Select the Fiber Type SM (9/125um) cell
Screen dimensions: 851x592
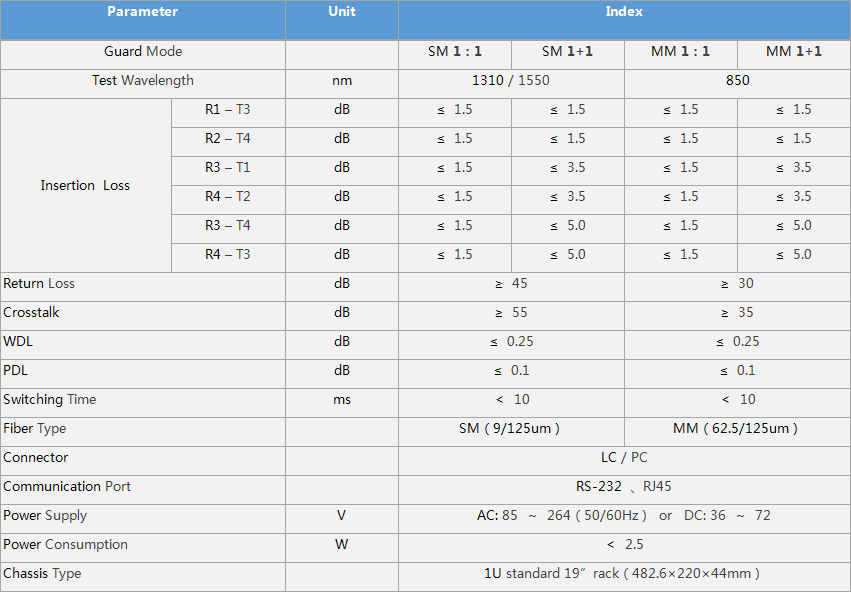[x=511, y=428]
